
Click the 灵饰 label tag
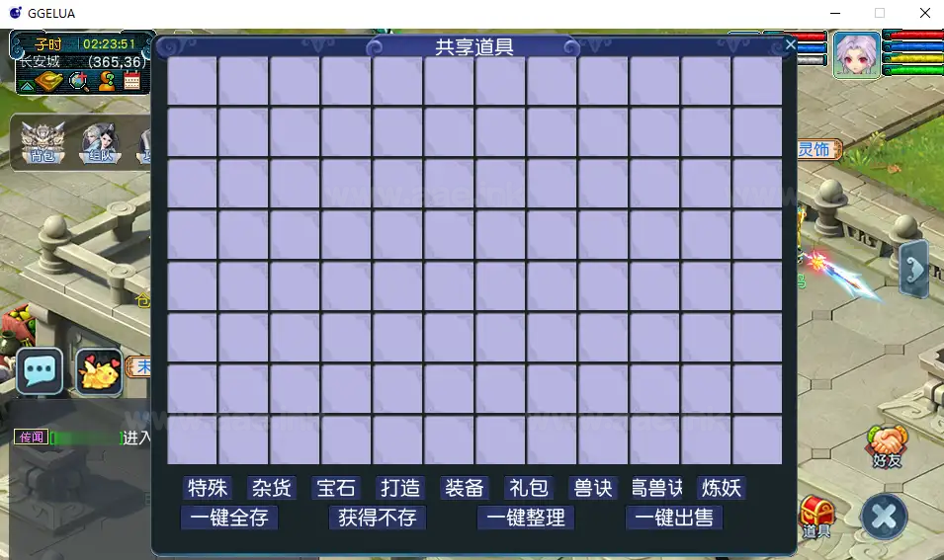[x=818, y=149]
